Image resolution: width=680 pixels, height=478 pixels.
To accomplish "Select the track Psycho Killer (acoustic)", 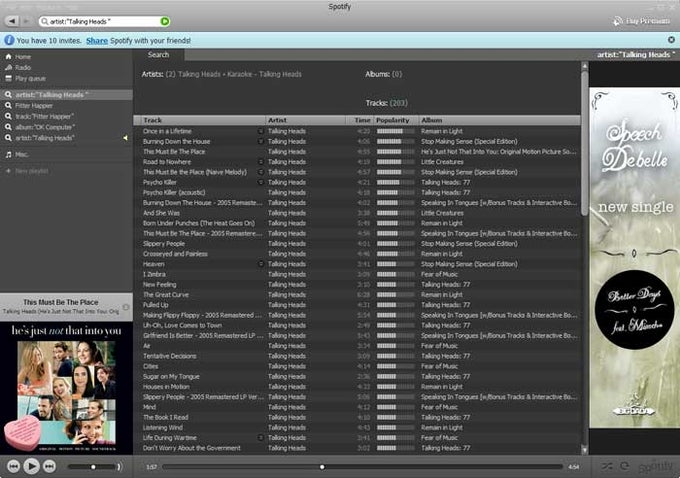I will (x=174, y=192).
